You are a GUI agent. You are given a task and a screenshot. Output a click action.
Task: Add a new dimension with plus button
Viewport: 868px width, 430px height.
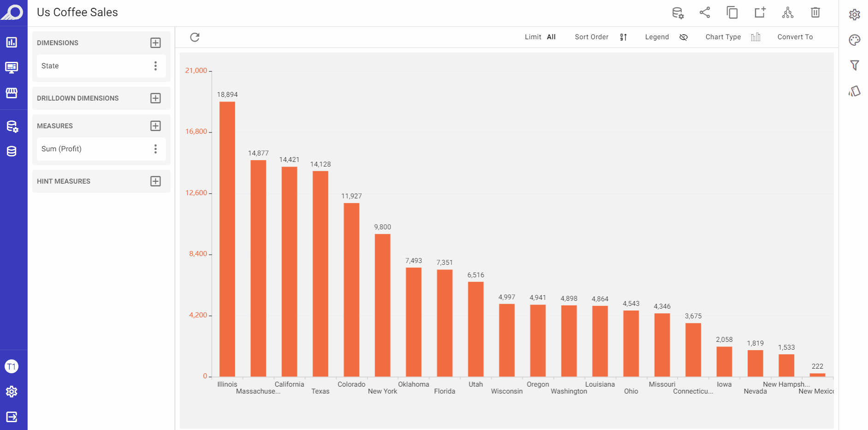point(156,43)
